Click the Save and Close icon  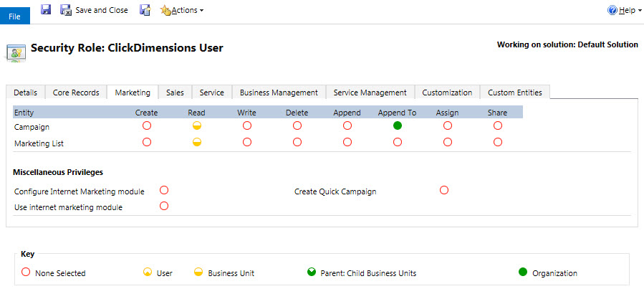[66, 10]
